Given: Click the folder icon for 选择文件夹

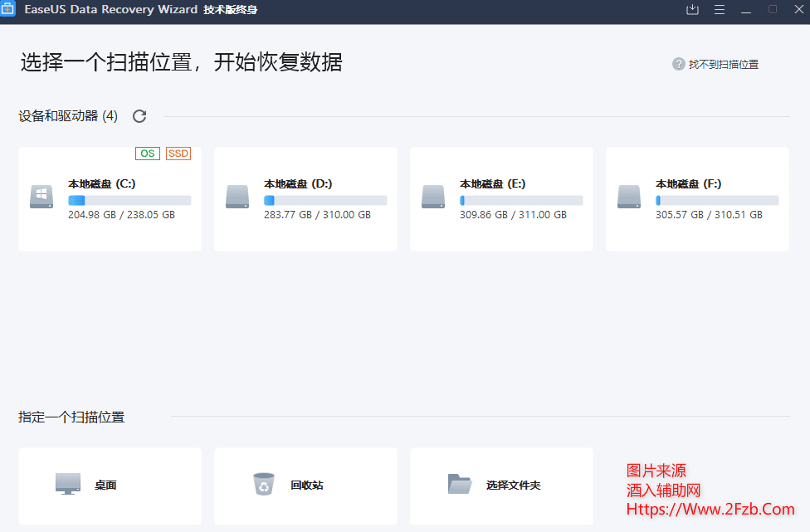Looking at the screenshot, I should (x=460, y=484).
